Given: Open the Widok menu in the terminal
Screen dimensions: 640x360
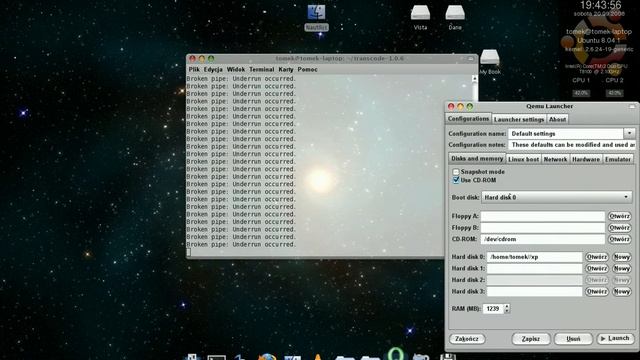Looking at the screenshot, I should (236, 69).
